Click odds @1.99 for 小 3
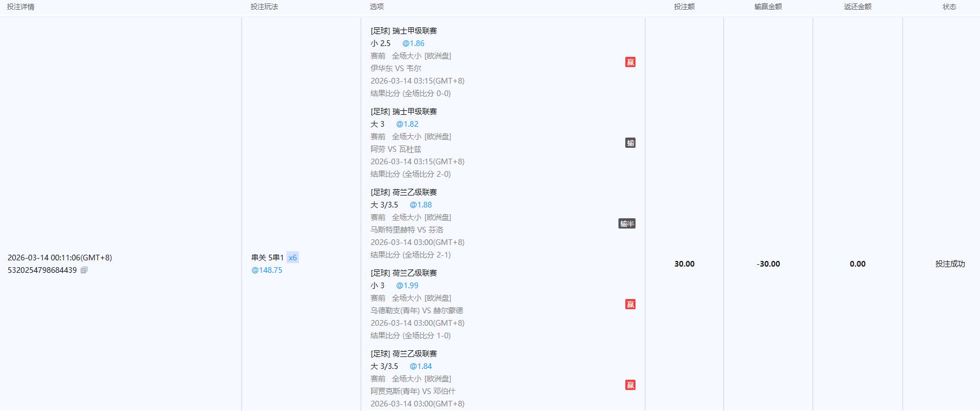Screen dimensions: 980x411 [407, 286]
